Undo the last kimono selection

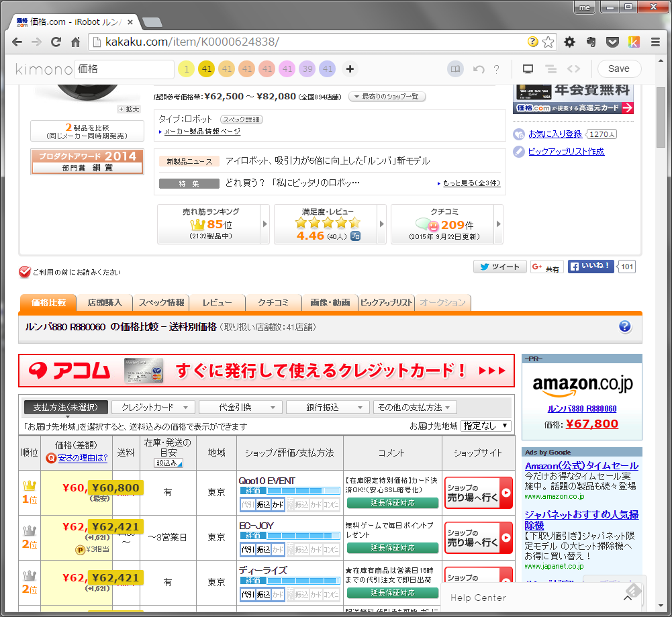click(479, 69)
